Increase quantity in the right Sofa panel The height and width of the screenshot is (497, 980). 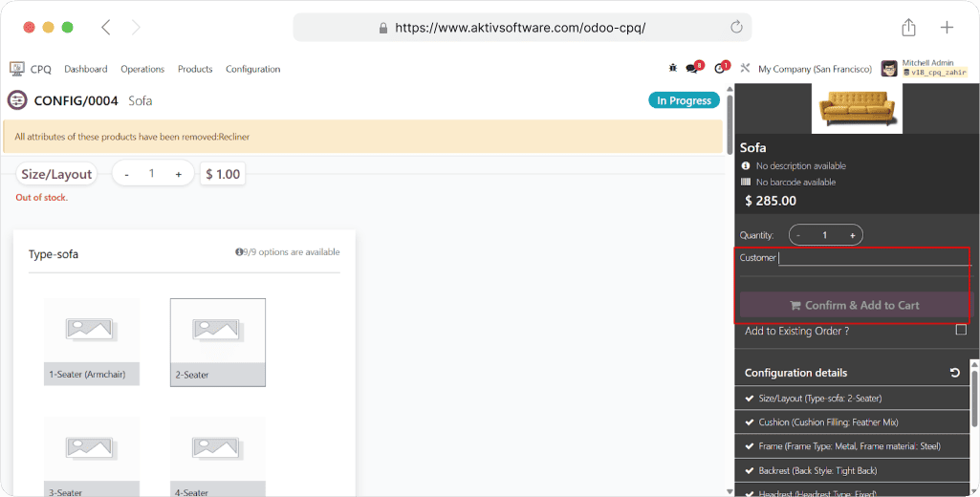(852, 235)
